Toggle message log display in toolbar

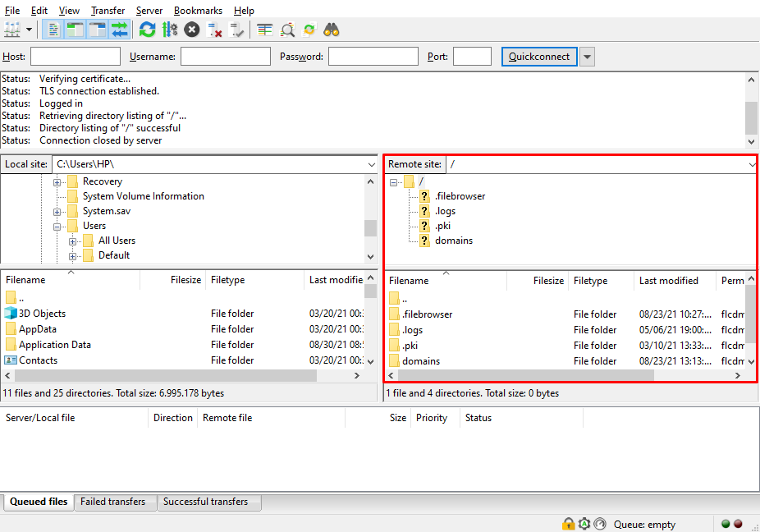pos(53,30)
